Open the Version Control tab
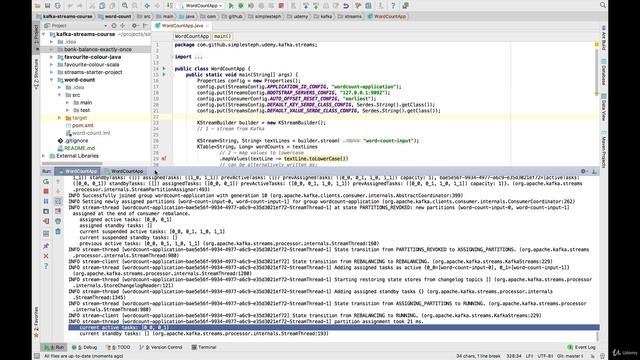The height and width of the screenshot is (360, 640). 161,347
